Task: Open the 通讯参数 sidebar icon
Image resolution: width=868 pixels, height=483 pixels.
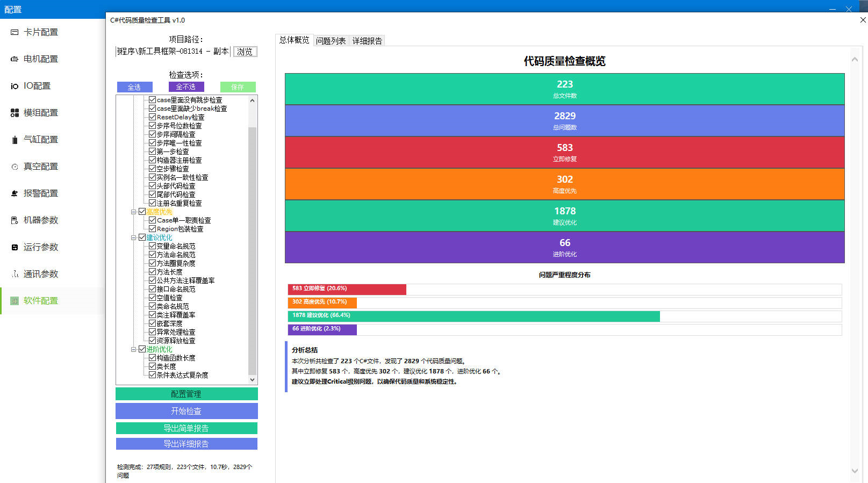Action: [x=15, y=274]
